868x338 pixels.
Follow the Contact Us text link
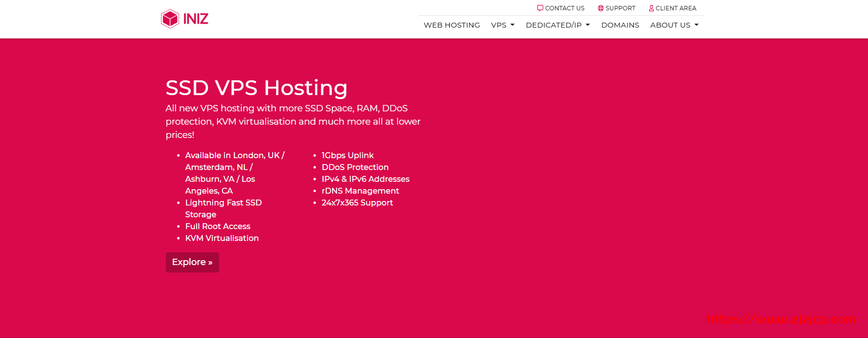[564, 8]
